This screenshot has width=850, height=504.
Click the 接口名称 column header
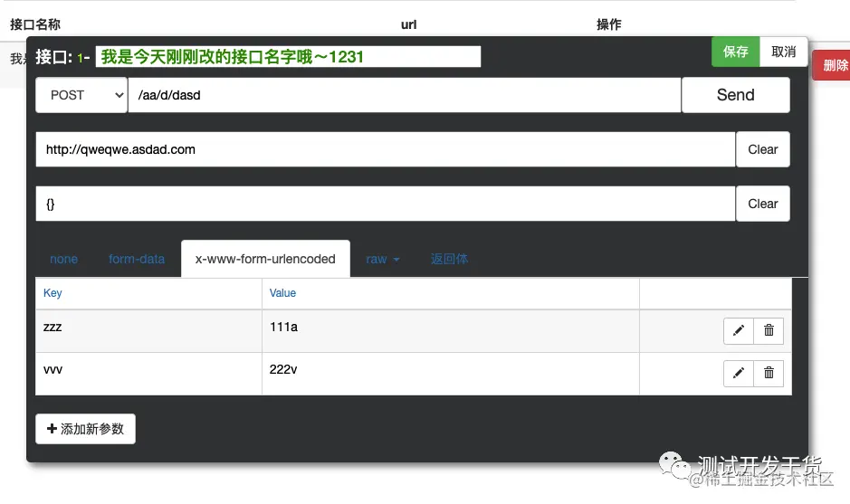tap(35, 24)
